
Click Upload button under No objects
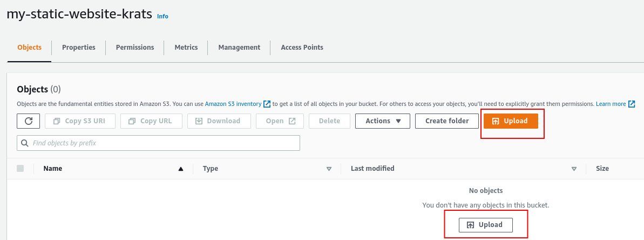pyautogui.click(x=485, y=224)
